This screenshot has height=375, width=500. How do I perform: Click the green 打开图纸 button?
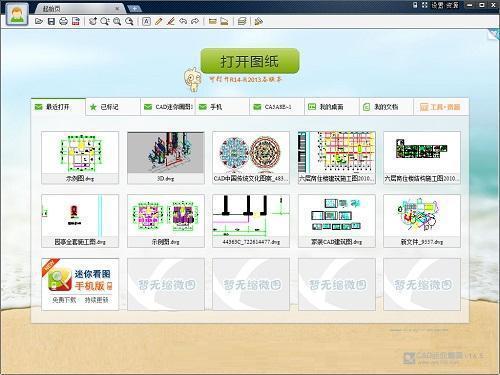[250, 61]
